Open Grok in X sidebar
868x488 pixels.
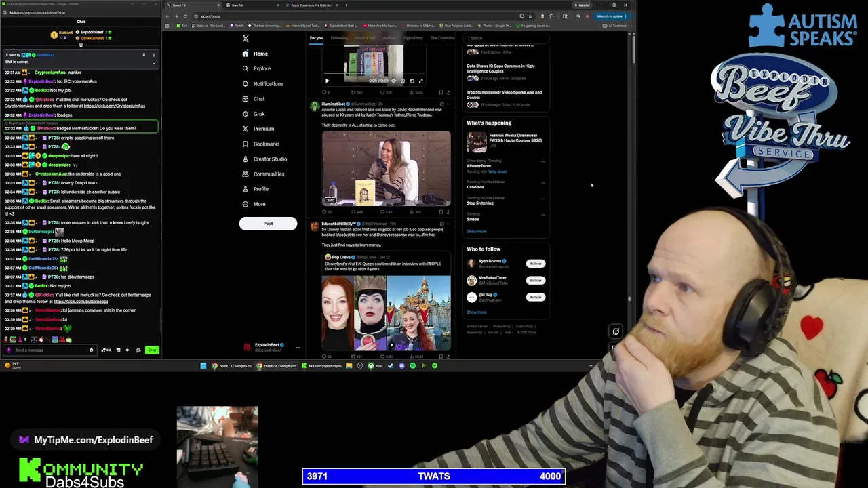[x=254, y=114]
